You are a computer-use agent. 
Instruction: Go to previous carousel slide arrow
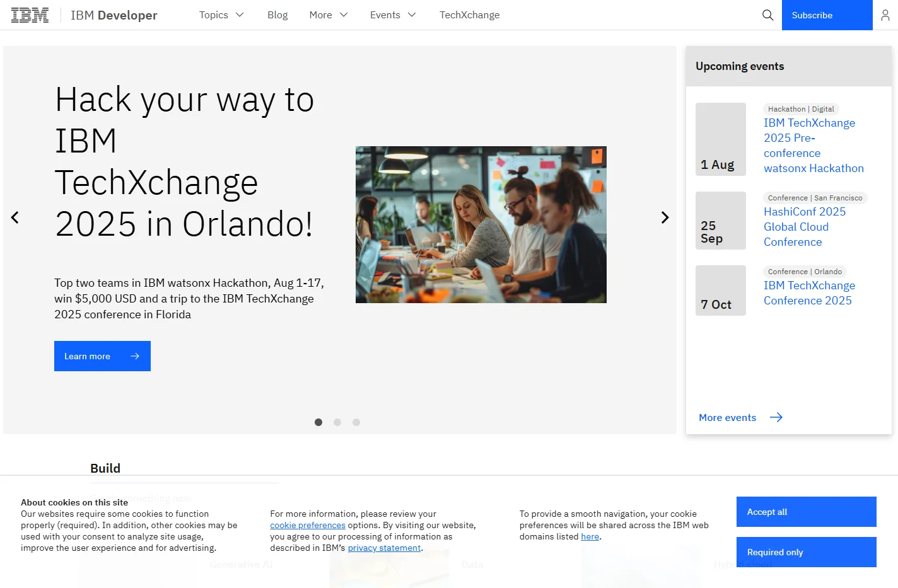15,217
